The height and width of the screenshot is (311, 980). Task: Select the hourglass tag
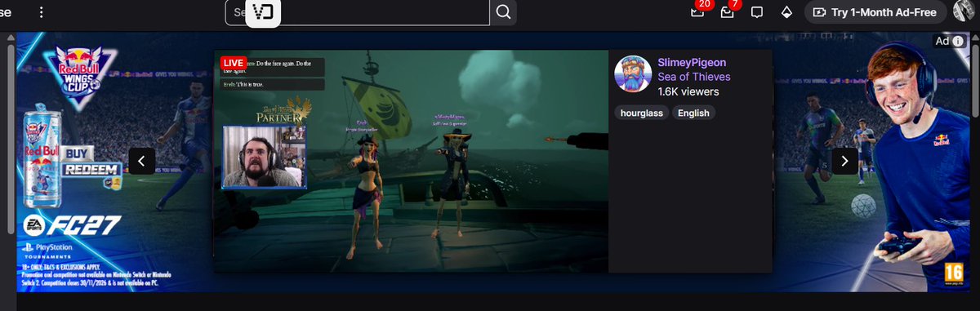tap(641, 113)
